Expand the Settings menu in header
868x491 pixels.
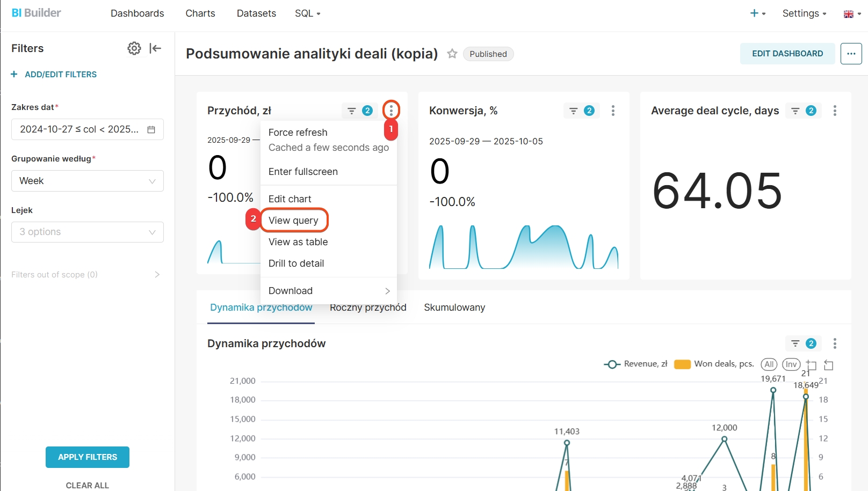(x=804, y=13)
